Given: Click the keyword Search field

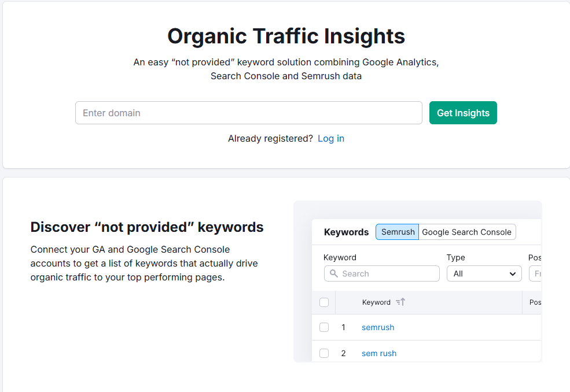Looking at the screenshot, I should [x=382, y=273].
